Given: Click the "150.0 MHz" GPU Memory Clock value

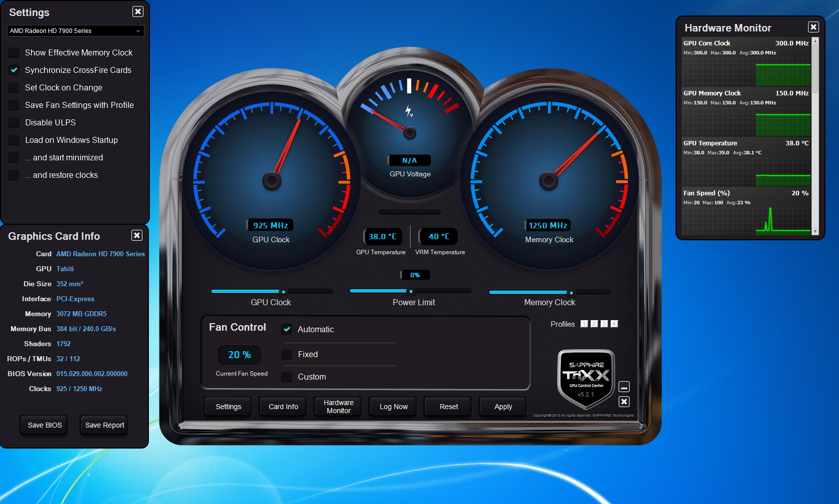Looking at the screenshot, I should (792, 93).
